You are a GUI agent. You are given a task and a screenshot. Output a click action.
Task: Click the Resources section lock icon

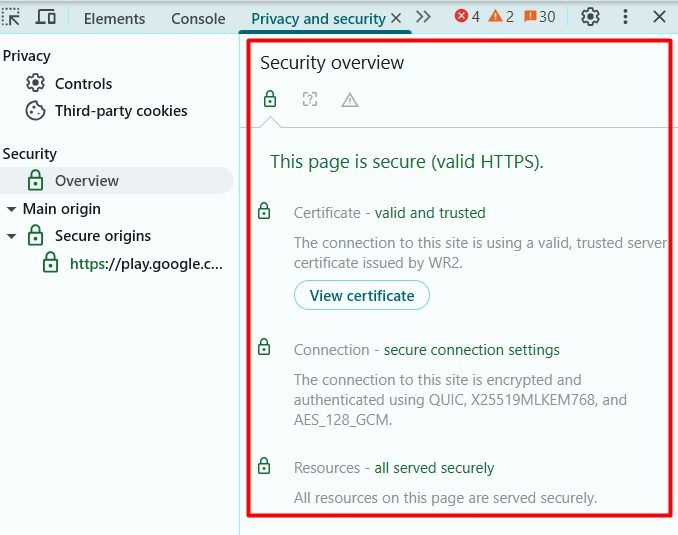tap(264, 465)
